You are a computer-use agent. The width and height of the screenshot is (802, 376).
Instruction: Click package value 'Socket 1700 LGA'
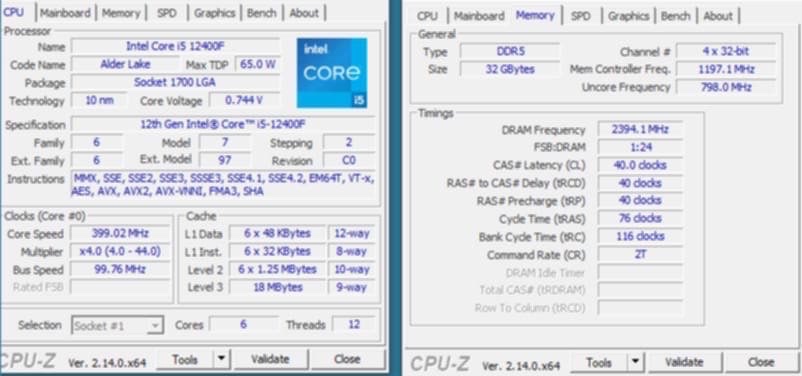[x=175, y=82]
